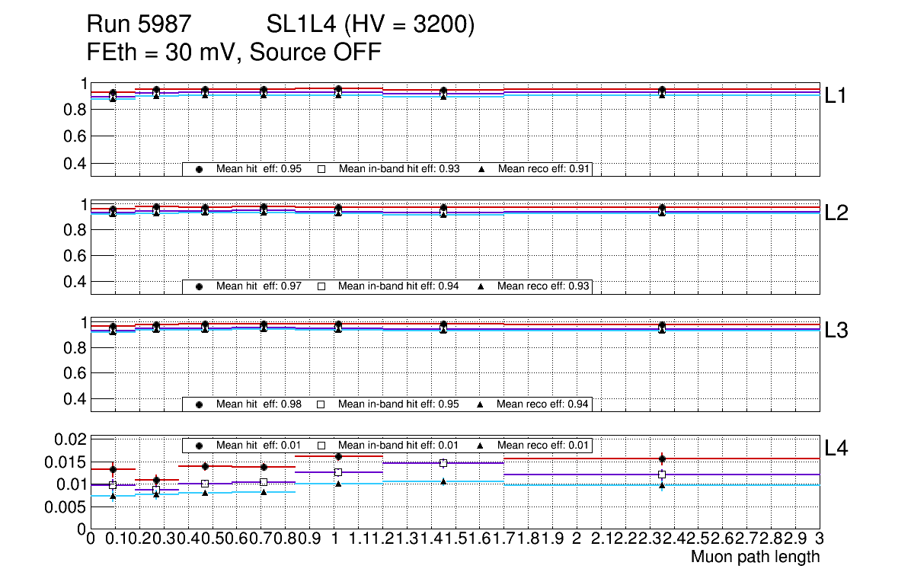Click the 'Run 5987' title text
The width and height of the screenshot is (911, 588).
(137, 26)
